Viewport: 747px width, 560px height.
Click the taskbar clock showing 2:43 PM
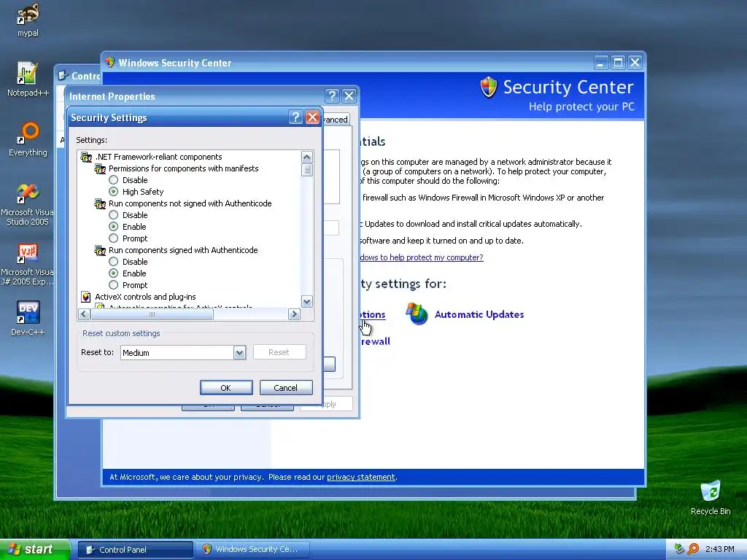[719, 549]
